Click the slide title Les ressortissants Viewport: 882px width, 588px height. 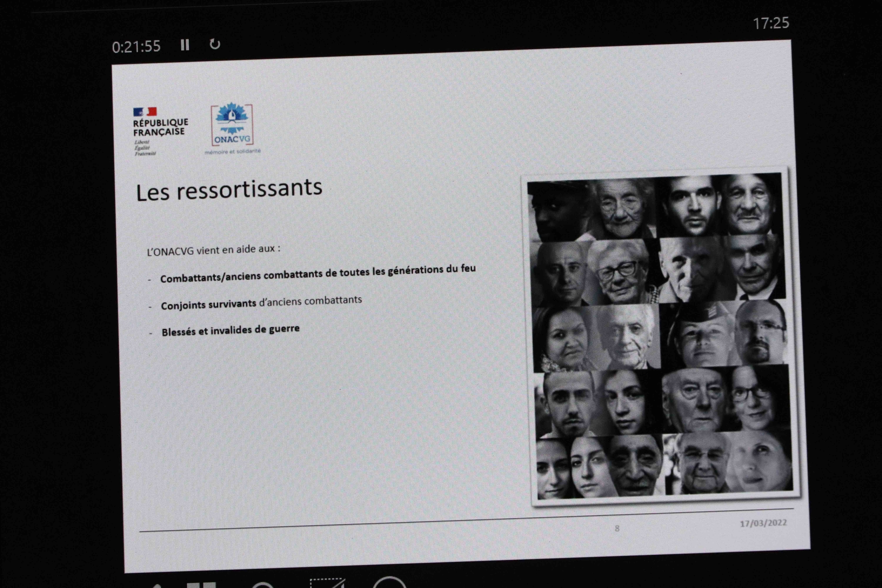[x=229, y=190]
